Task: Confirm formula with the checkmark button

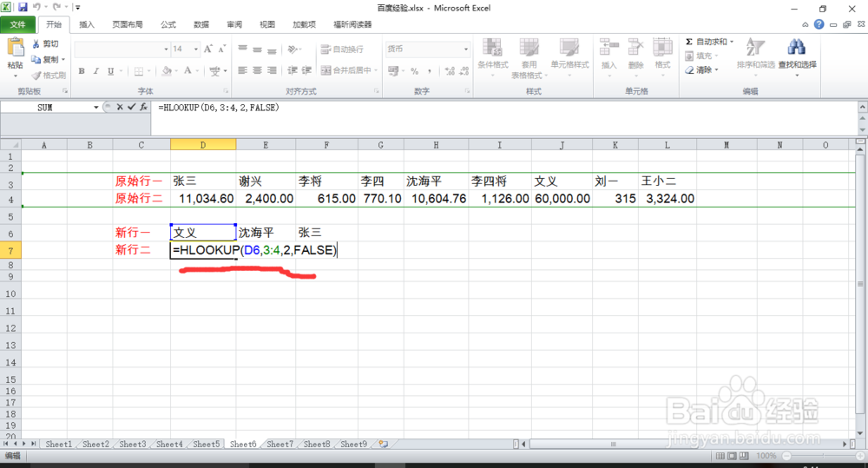Action: 131,107
